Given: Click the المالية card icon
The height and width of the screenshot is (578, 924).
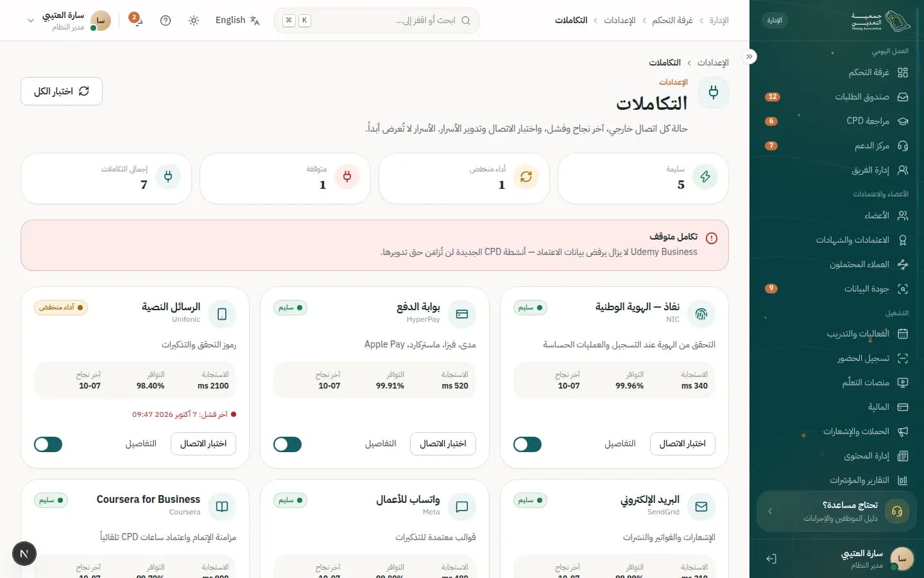Looking at the screenshot, I should 903,407.
